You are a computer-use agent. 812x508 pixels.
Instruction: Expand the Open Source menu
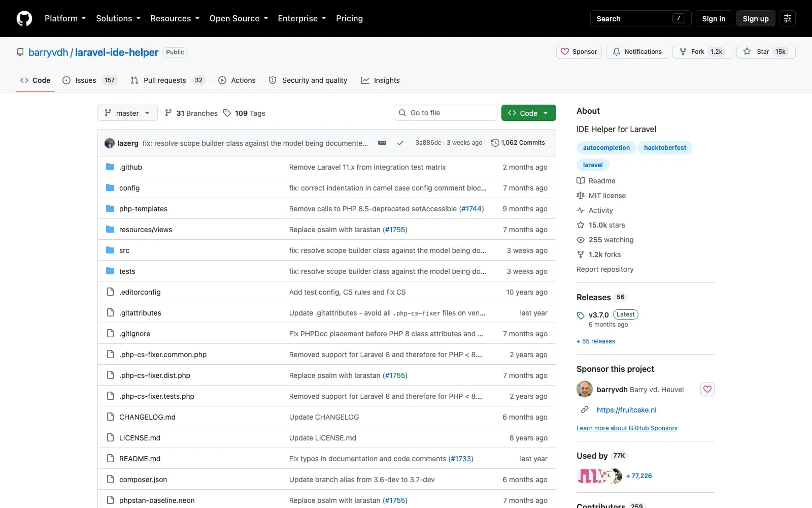[238, 18]
